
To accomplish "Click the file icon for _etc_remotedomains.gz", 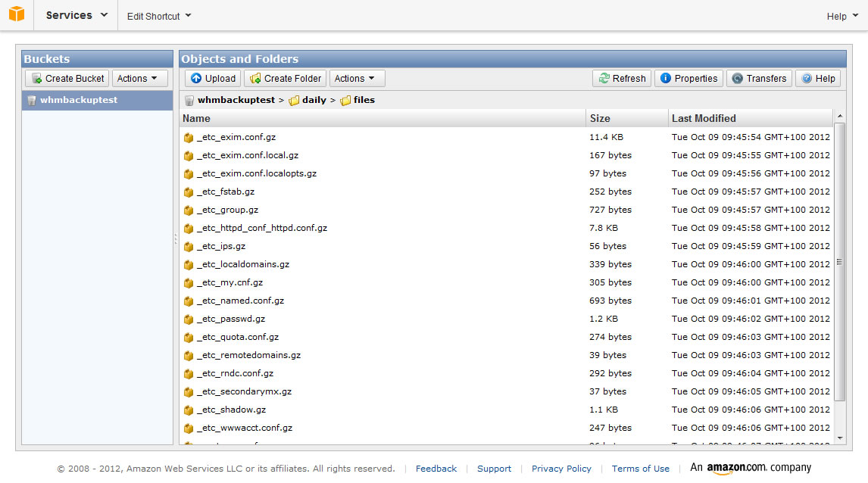I will pos(189,355).
